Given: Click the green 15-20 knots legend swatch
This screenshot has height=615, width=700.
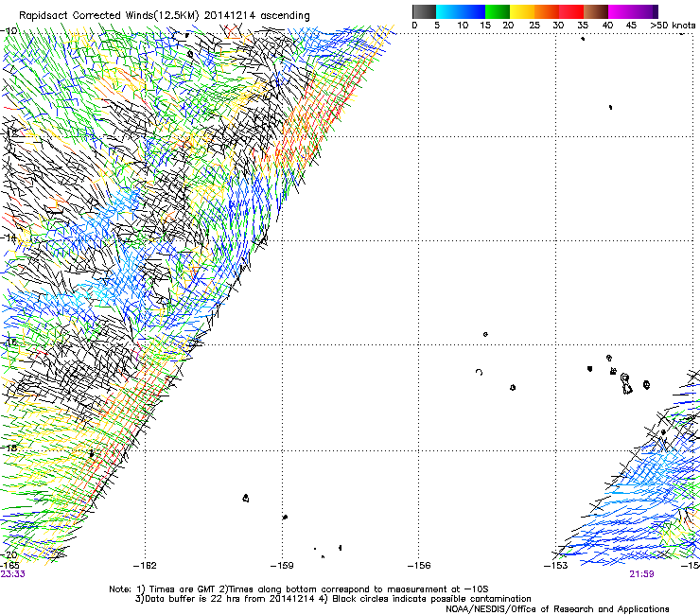Looking at the screenshot, I should coord(498,11).
